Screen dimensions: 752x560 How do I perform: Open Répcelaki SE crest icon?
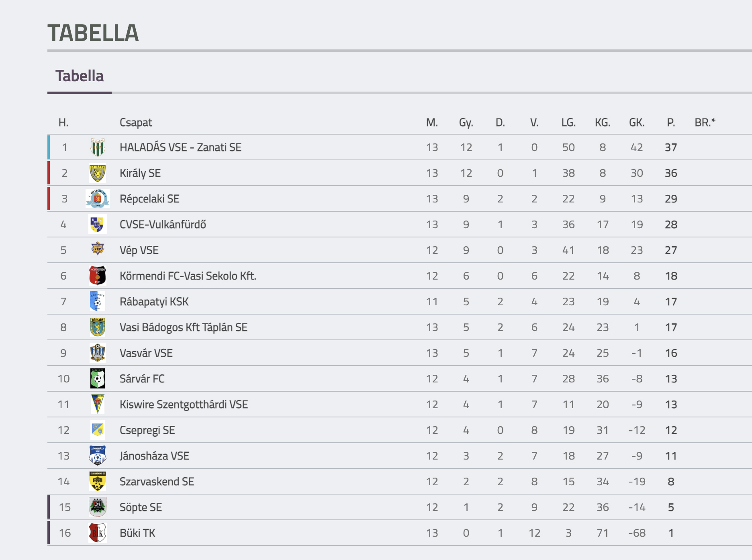click(x=98, y=198)
